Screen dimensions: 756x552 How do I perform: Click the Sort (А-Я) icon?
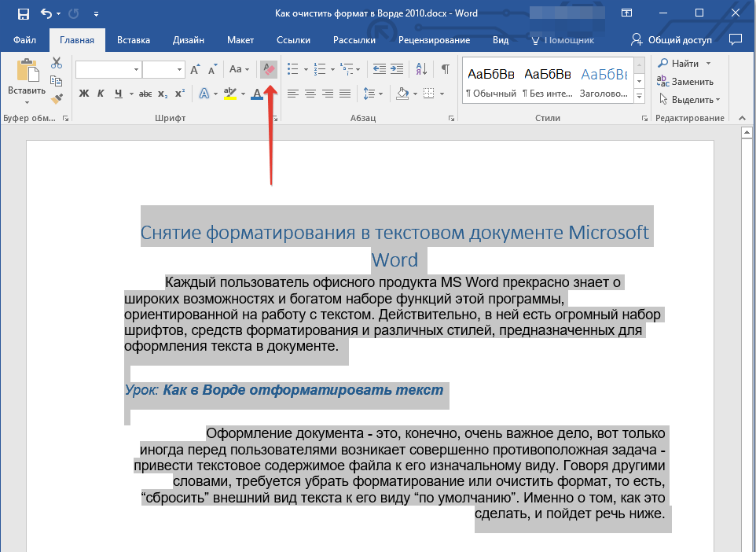[x=421, y=69]
